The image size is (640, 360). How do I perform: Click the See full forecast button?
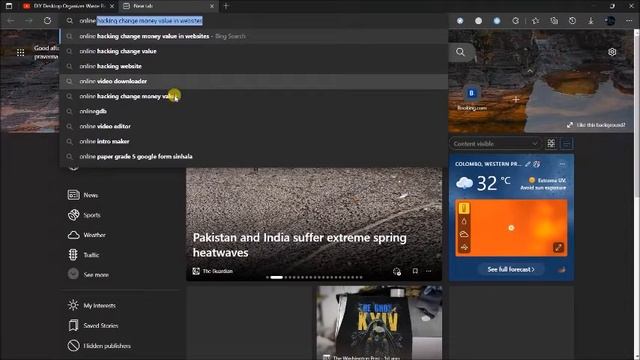[x=511, y=269]
